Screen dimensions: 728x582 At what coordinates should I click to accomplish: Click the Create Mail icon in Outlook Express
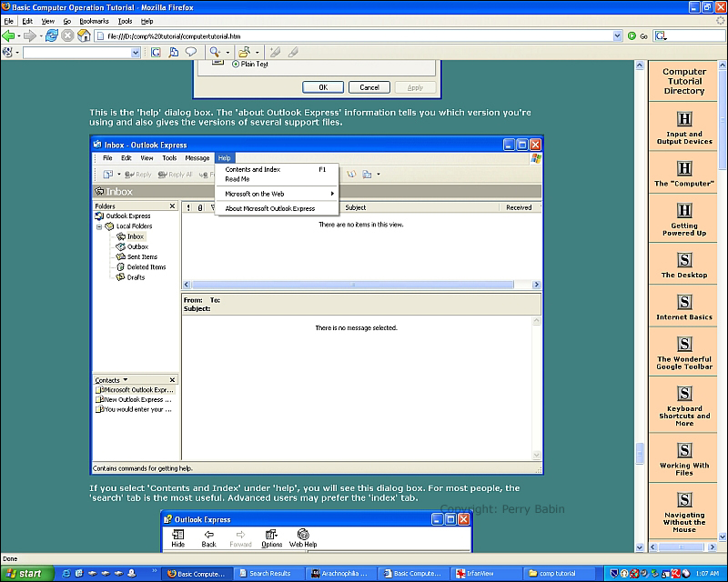[x=107, y=175]
